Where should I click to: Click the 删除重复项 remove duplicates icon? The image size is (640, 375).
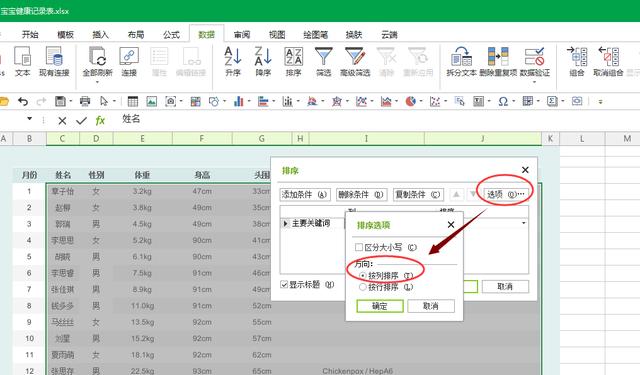point(498,56)
